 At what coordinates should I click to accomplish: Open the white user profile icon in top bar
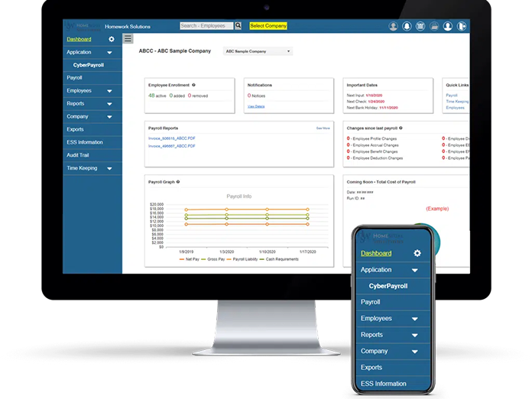(448, 26)
